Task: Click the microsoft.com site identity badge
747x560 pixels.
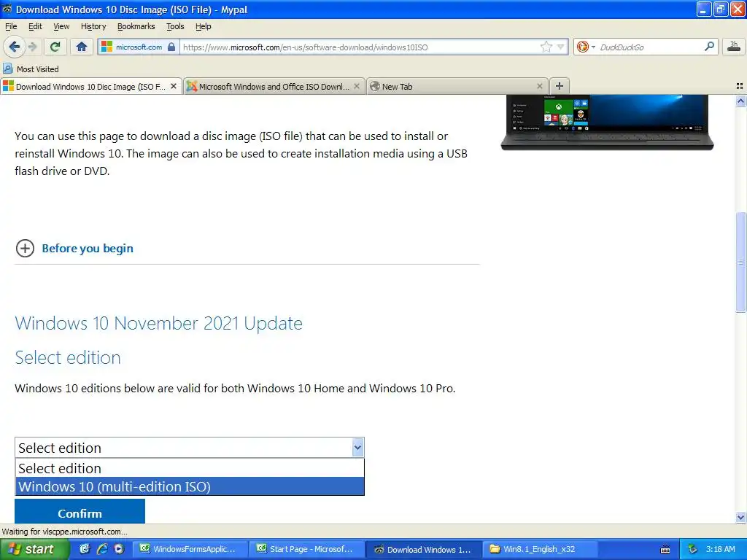Action: (139, 47)
